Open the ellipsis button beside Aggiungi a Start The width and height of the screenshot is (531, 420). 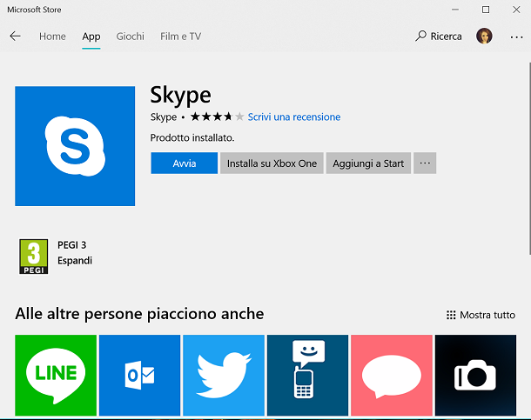point(425,163)
